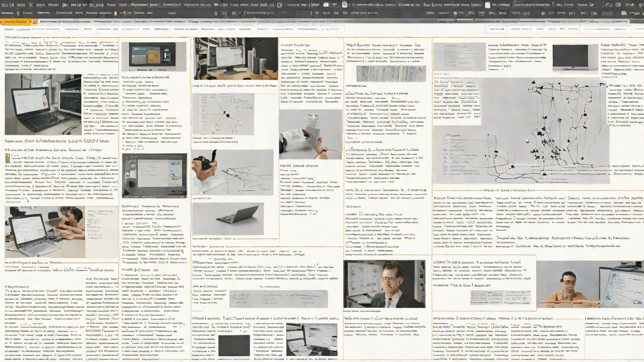
Task: Open the photo of man in suit
Action: pos(384,284)
